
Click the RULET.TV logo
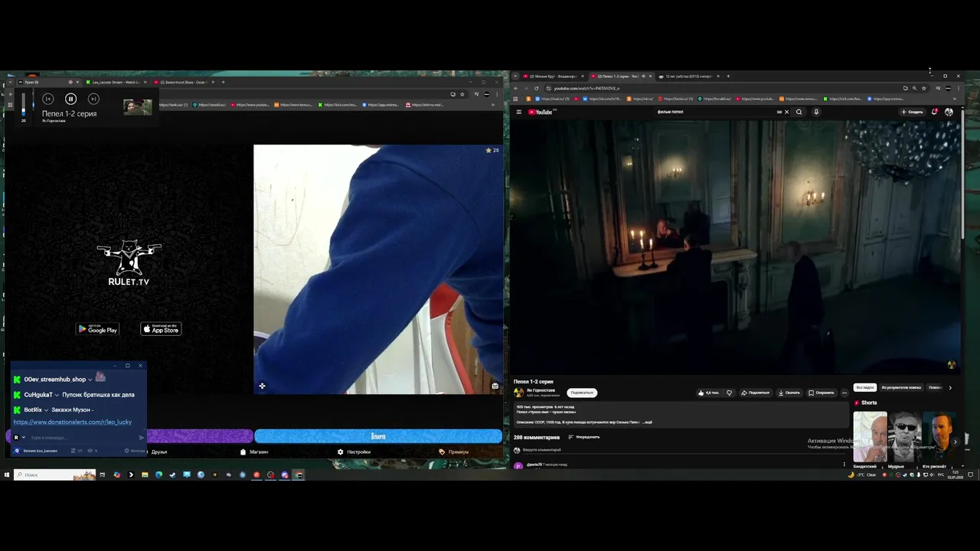[129, 263]
